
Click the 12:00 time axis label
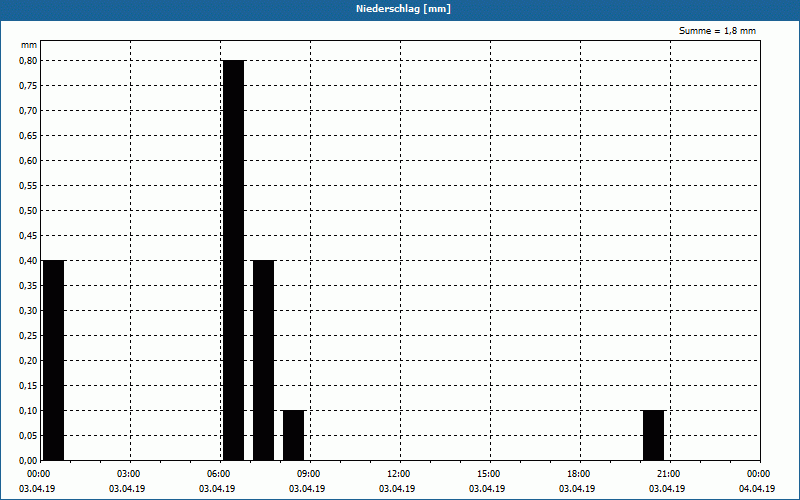399,474
